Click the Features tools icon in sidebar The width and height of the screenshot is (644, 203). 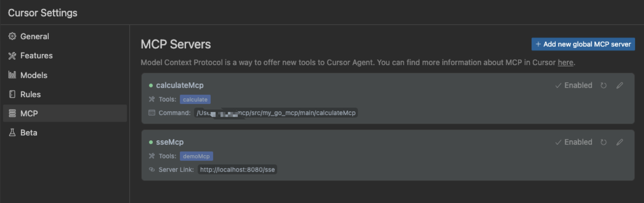[12, 56]
